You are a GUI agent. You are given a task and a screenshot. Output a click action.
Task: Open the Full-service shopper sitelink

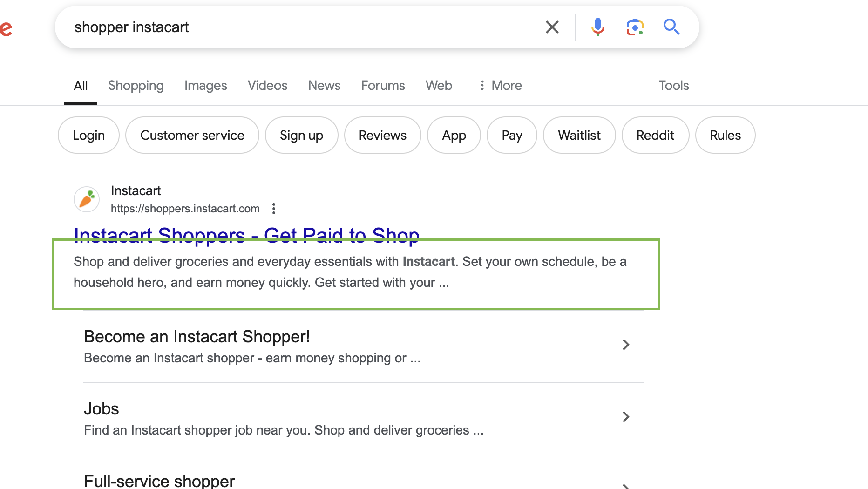point(159,481)
